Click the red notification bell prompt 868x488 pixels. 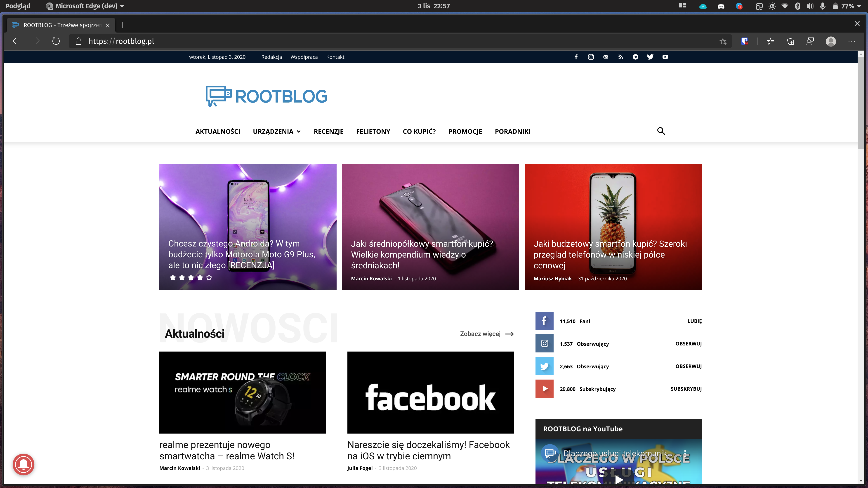click(x=23, y=465)
